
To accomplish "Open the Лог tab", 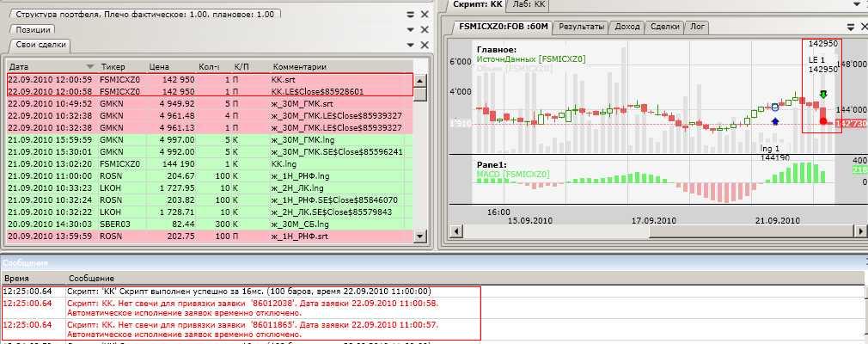I will point(697,26).
